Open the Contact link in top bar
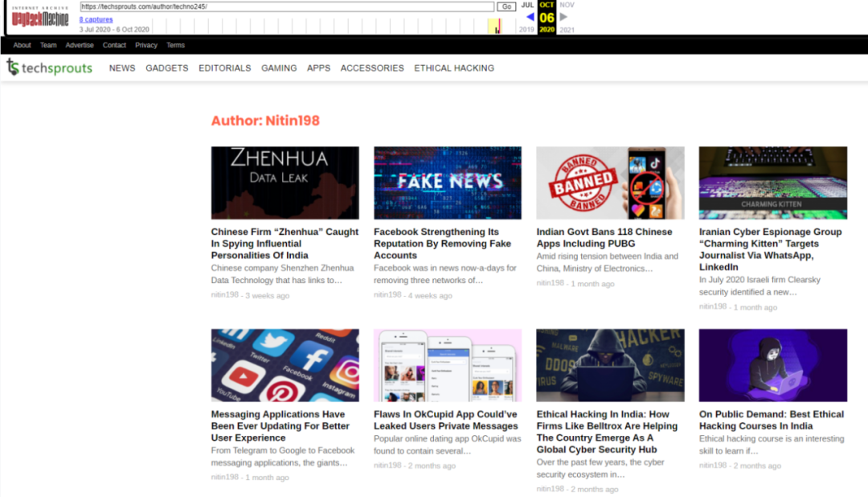 click(114, 45)
